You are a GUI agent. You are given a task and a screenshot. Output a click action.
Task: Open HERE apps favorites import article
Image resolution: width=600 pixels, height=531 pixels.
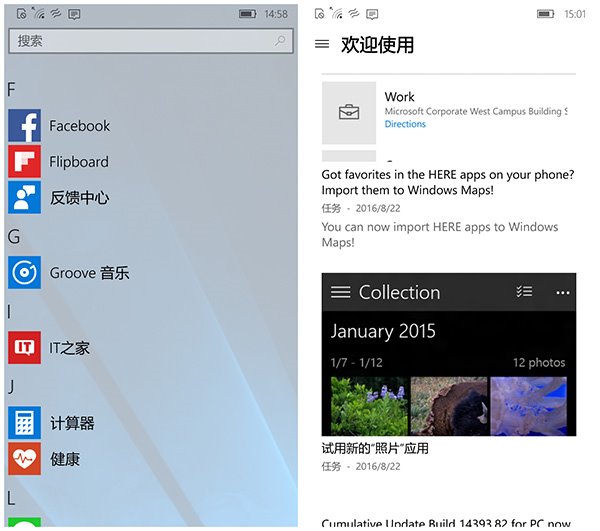tap(448, 182)
